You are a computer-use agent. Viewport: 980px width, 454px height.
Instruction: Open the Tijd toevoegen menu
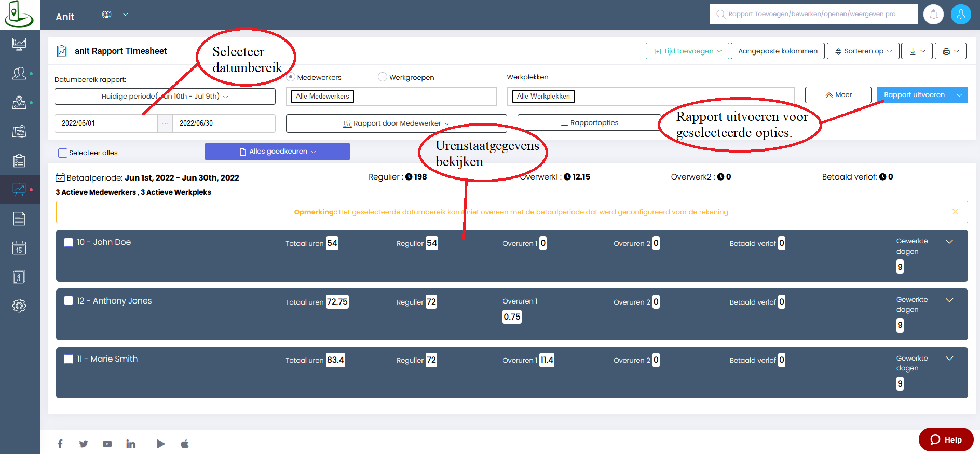click(x=687, y=51)
